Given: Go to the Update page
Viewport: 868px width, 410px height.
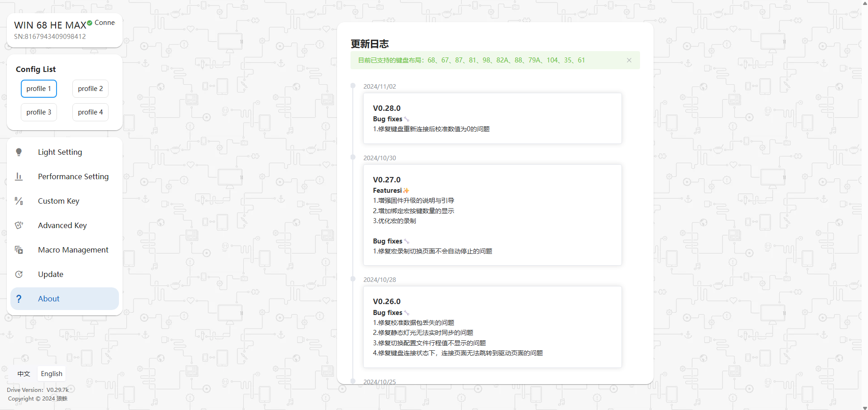Looking at the screenshot, I should [51, 274].
